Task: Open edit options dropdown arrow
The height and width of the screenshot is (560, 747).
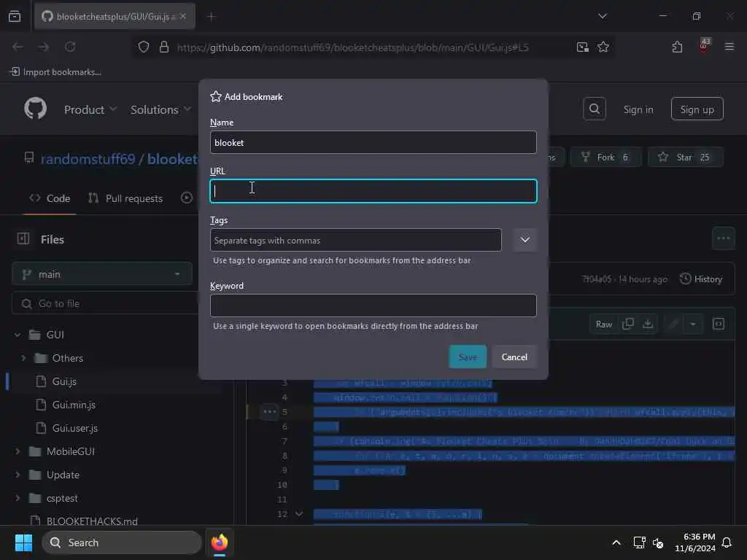Action: click(693, 324)
